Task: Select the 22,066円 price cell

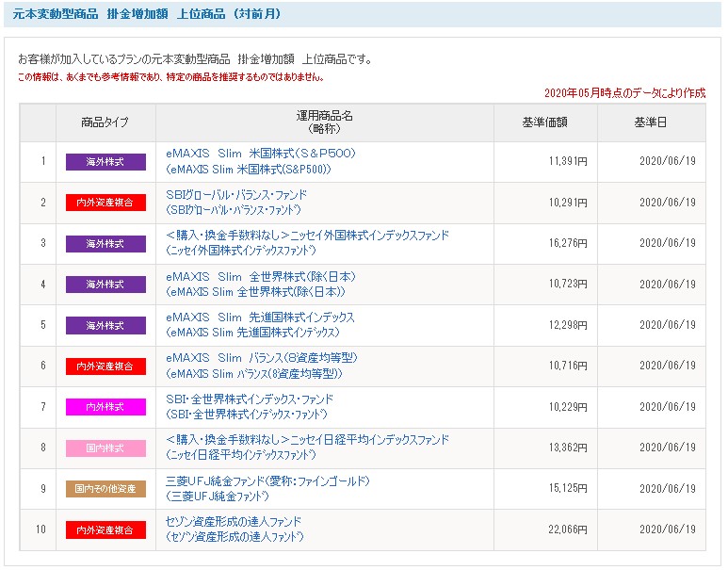Action: (x=545, y=529)
